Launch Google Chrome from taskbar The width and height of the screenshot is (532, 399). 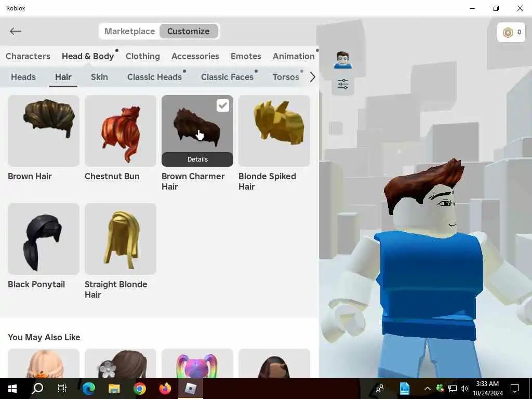click(139, 389)
